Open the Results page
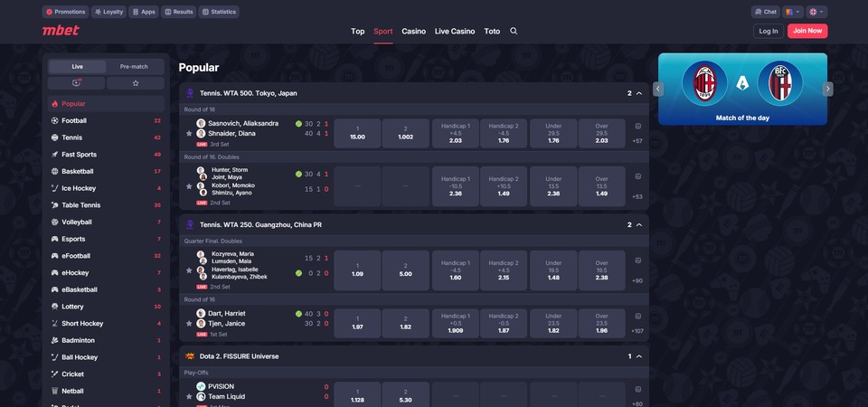The image size is (868, 407). pyautogui.click(x=178, y=12)
